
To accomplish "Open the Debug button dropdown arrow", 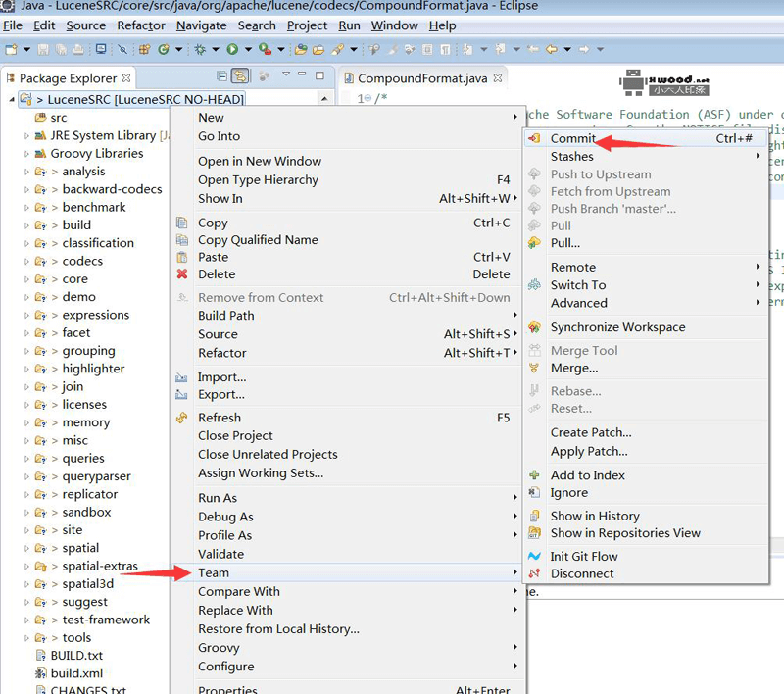I will tap(216, 49).
